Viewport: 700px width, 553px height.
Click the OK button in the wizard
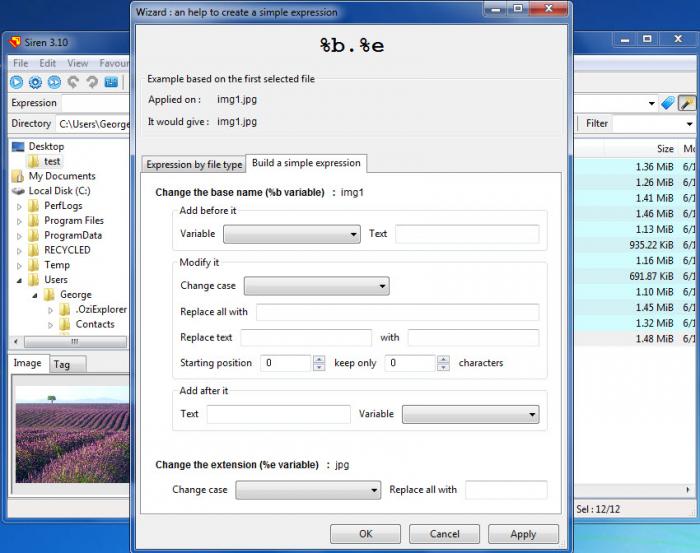pos(366,534)
